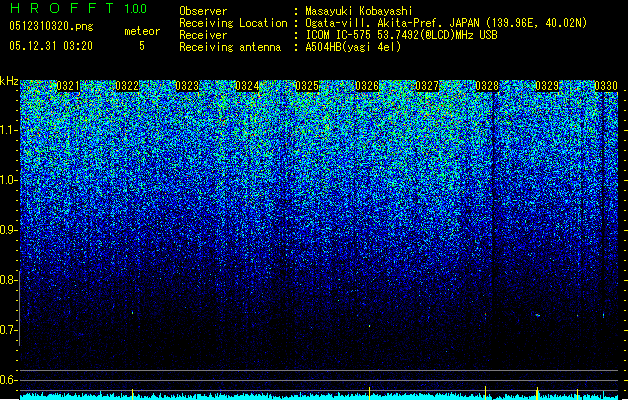Click the 0323 time marker
This screenshot has width=629, height=400.
tap(187, 86)
